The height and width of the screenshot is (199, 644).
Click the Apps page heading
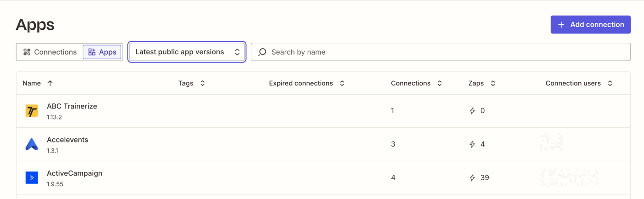[35, 24]
